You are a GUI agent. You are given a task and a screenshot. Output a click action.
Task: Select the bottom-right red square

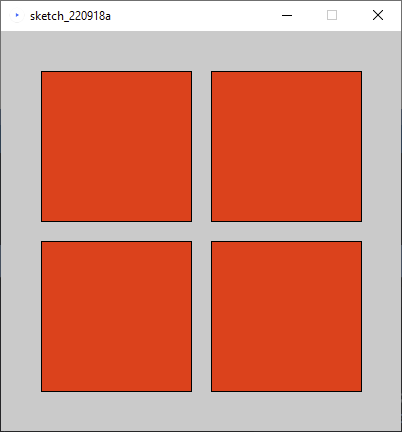(286, 316)
